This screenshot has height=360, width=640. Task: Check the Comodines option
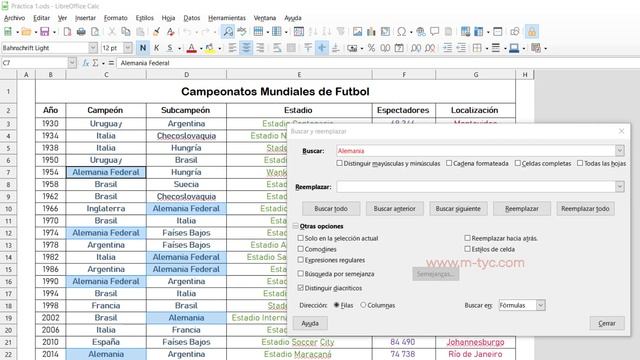[301, 249]
